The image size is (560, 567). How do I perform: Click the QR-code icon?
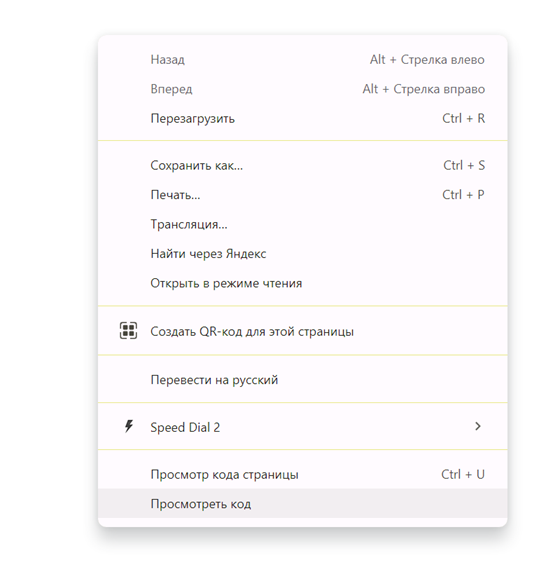coord(128,331)
